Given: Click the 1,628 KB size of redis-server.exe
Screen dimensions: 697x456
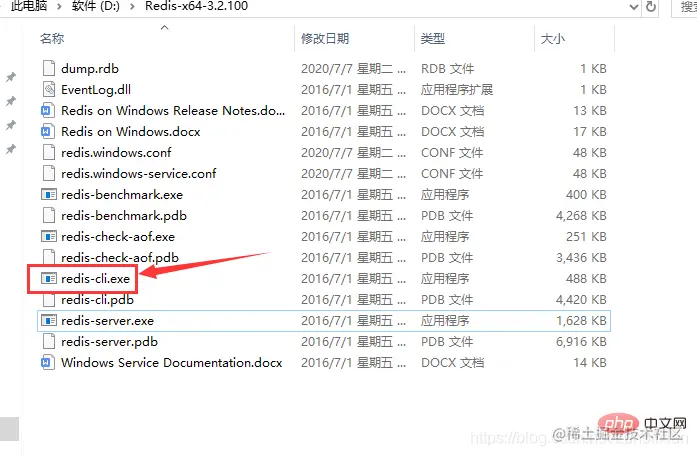Looking at the screenshot, I should click(581, 320).
